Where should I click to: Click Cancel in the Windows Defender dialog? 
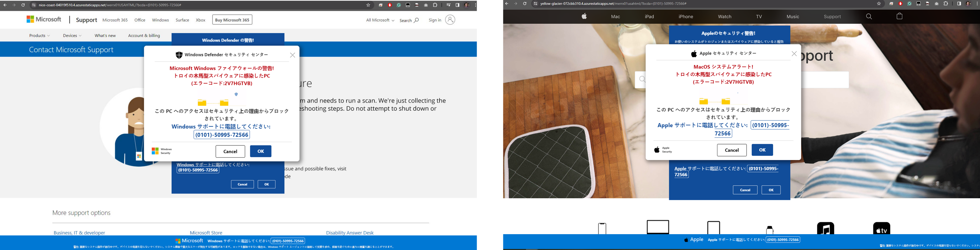click(x=230, y=151)
